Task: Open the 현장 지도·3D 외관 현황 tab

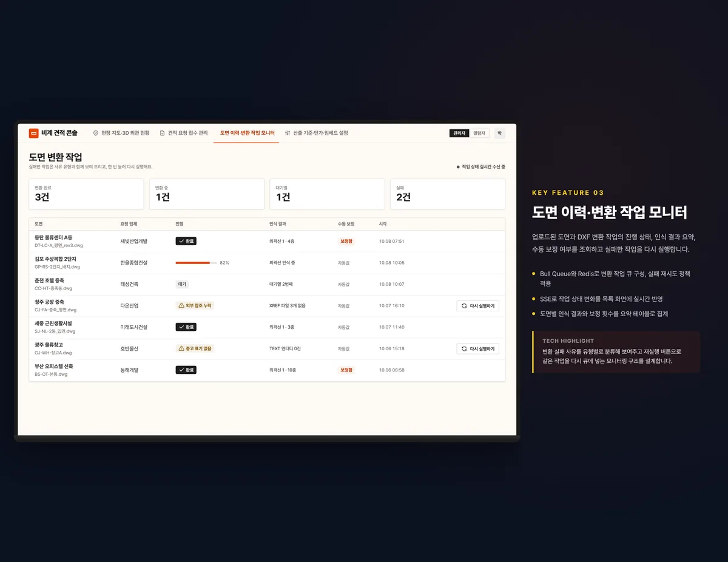Action: tap(121, 133)
